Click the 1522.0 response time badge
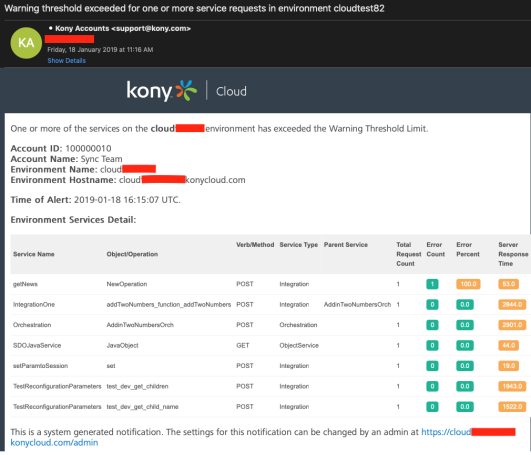Viewport: 531px width, 455px height. point(512,407)
